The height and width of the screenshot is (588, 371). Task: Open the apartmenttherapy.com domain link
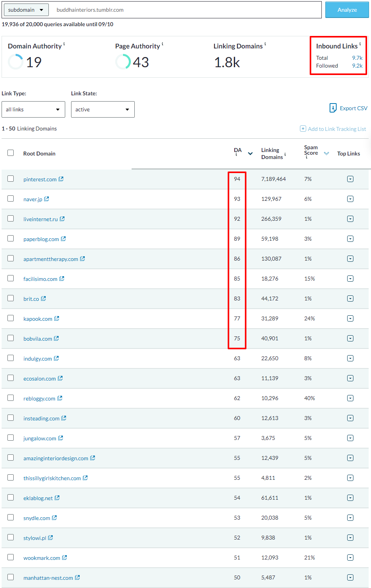[51, 259]
